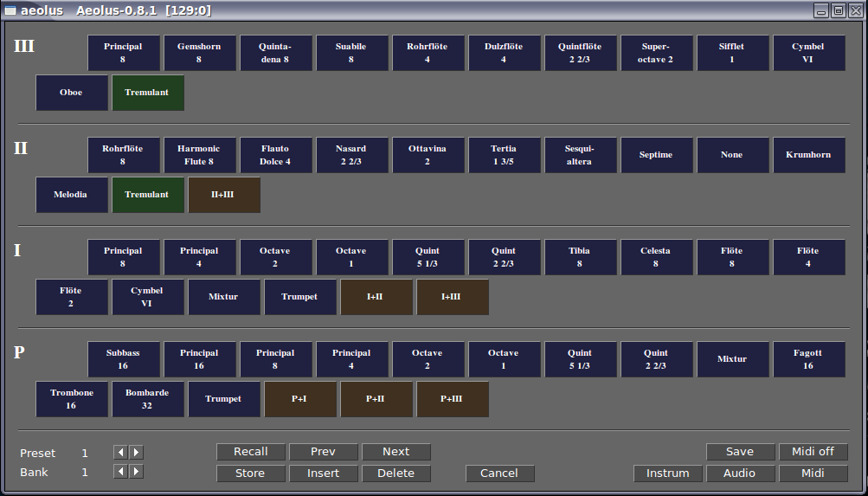Increase the Bank number with right arrow
Image resolution: width=868 pixels, height=496 pixels.
click(136, 472)
